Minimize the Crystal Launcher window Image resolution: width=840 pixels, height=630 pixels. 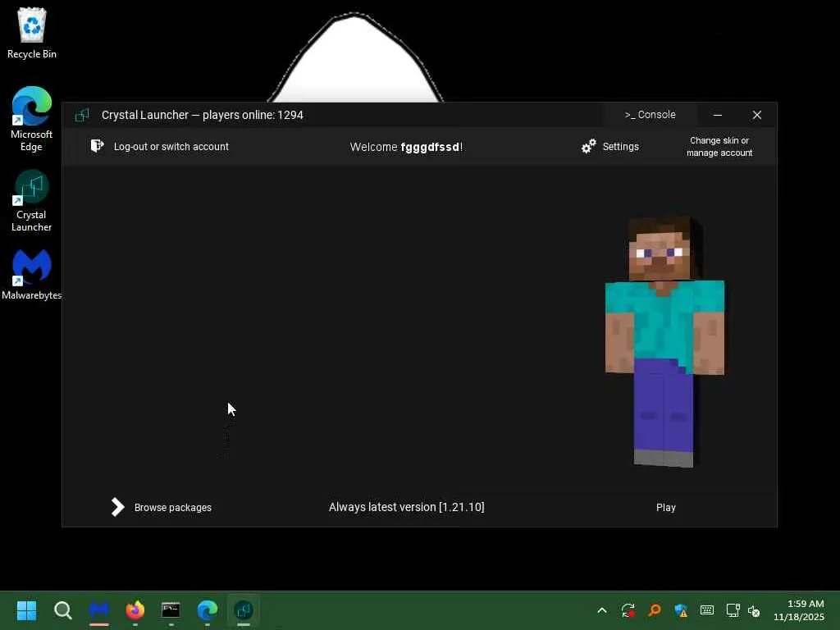point(717,115)
